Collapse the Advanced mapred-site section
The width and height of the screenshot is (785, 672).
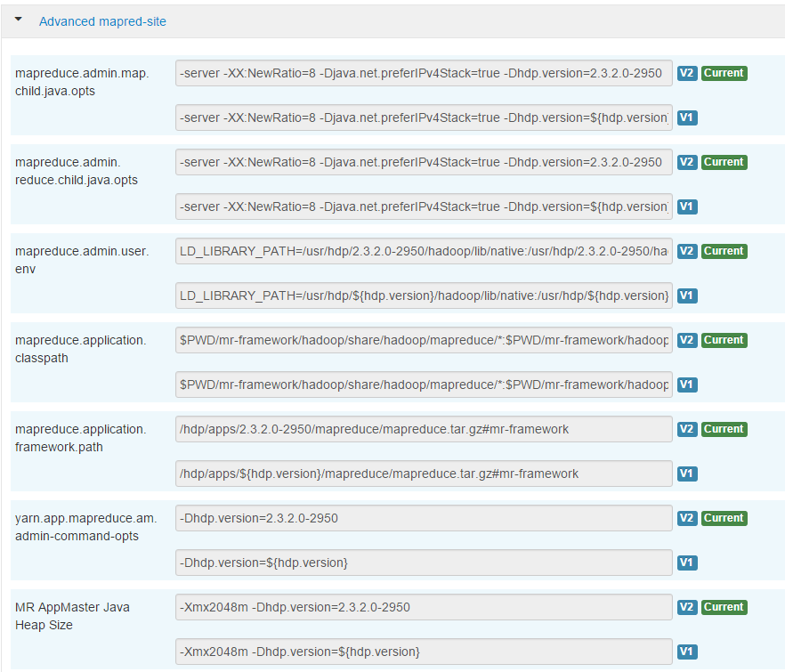click(17, 19)
